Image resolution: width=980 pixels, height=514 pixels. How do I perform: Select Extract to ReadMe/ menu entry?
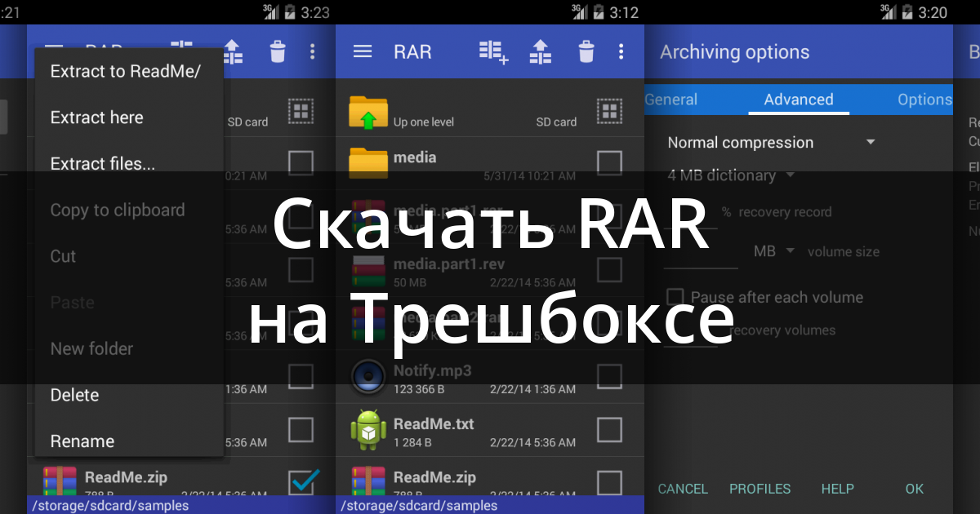(125, 71)
